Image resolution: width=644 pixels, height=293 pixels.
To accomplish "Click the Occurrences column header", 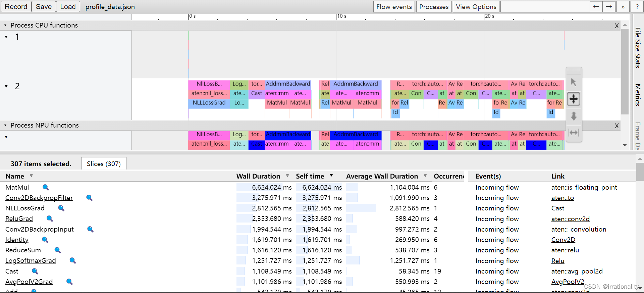I will [x=448, y=176].
